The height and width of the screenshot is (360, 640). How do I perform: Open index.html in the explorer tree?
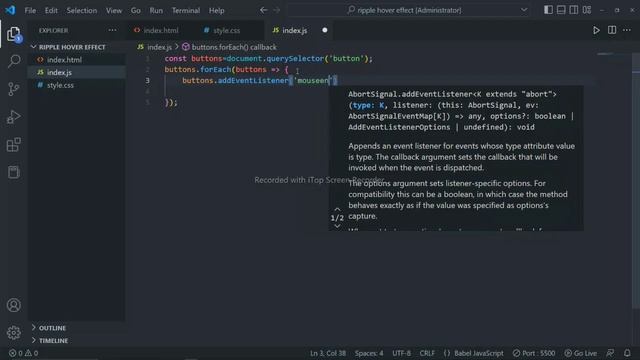pos(64,60)
